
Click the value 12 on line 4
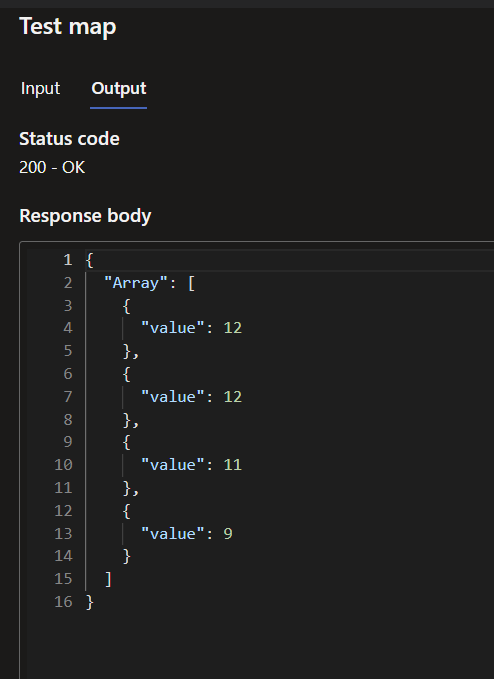[232, 328]
